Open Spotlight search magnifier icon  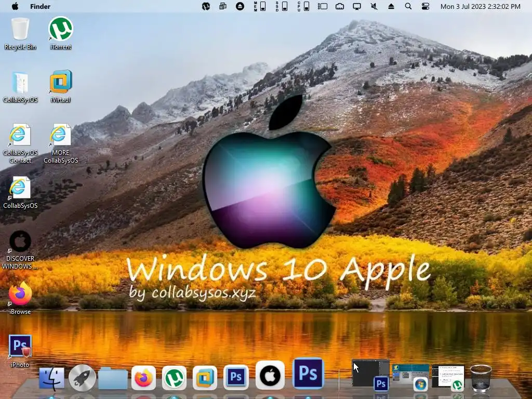(408, 6)
